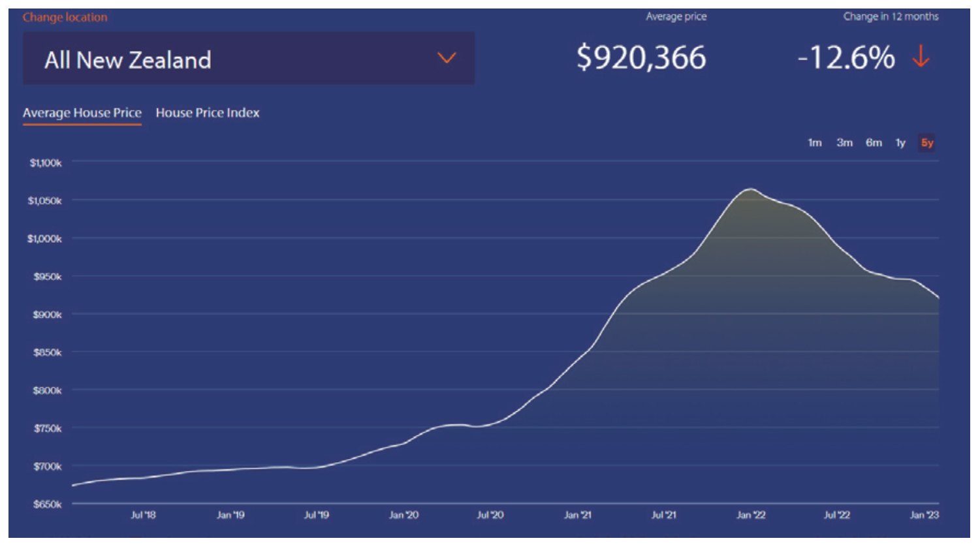Select the 1m time range
Image resolution: width=980 pixels, height=547 pixels.
tap(815, 143)
